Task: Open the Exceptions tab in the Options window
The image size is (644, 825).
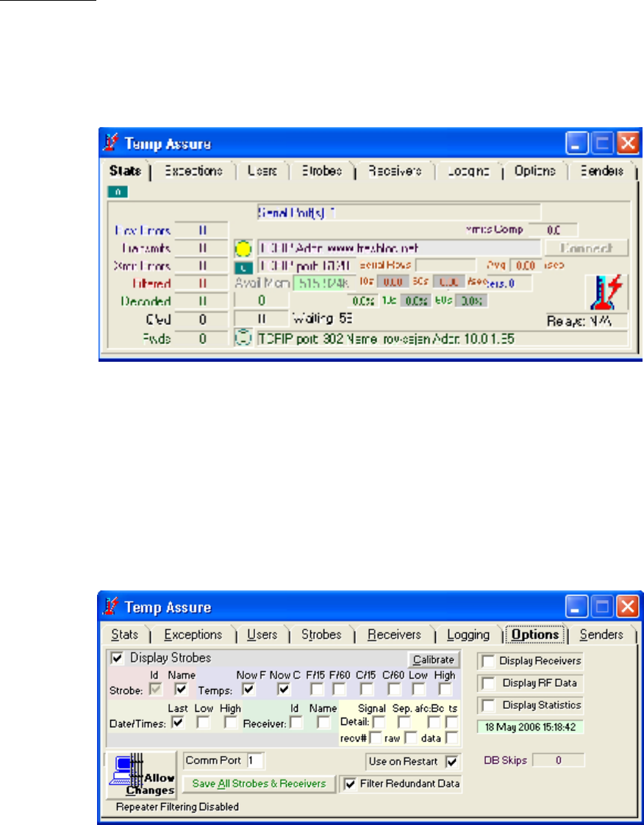Action: coord(193,634)
